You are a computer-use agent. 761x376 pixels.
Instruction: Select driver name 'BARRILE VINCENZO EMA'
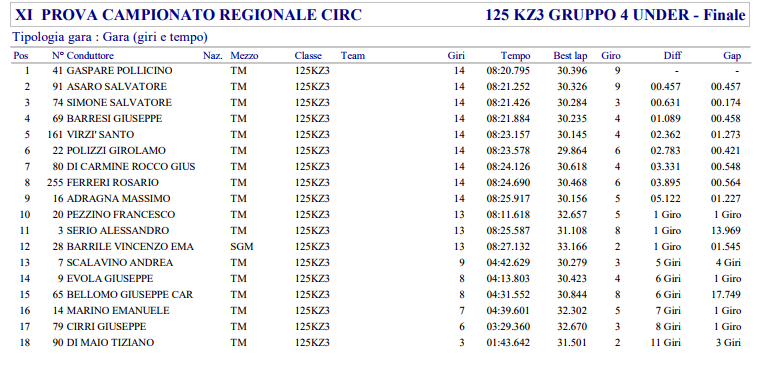[130, 247]
